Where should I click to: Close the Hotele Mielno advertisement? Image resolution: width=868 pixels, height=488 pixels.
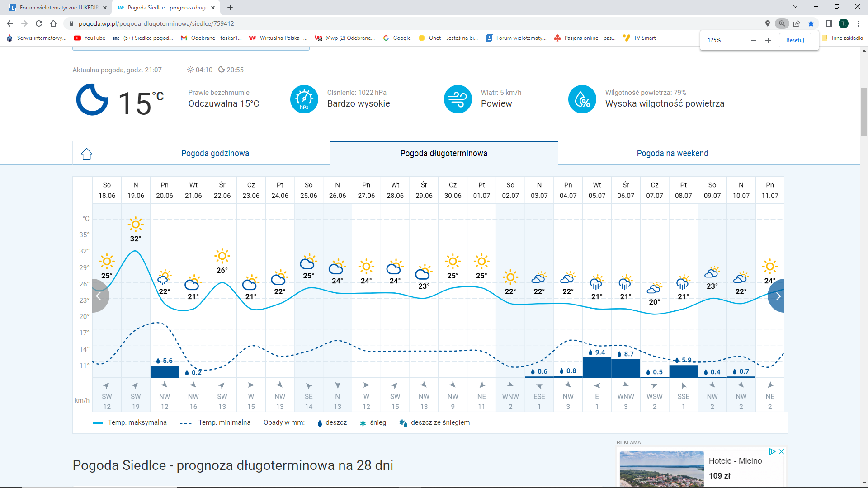tap(781, 451)
